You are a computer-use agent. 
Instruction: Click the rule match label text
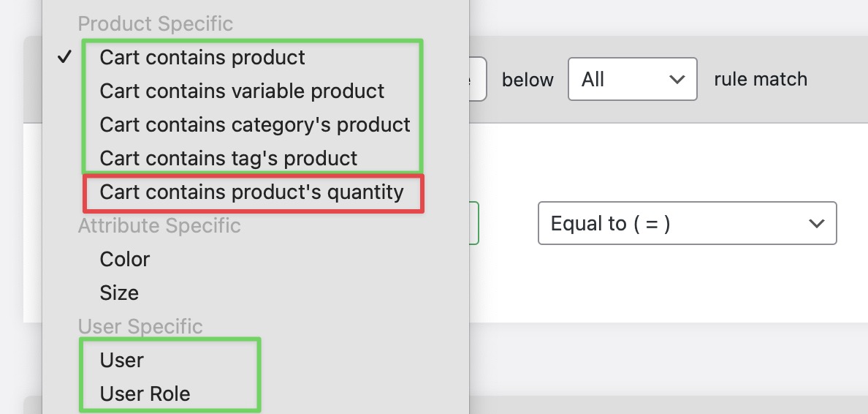point(761,79)
